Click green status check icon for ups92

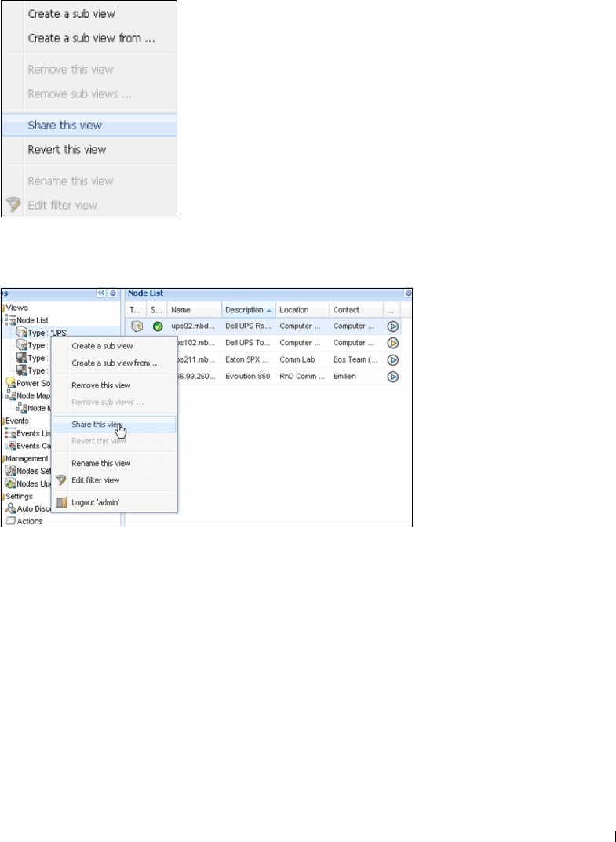tap(158, 326)
